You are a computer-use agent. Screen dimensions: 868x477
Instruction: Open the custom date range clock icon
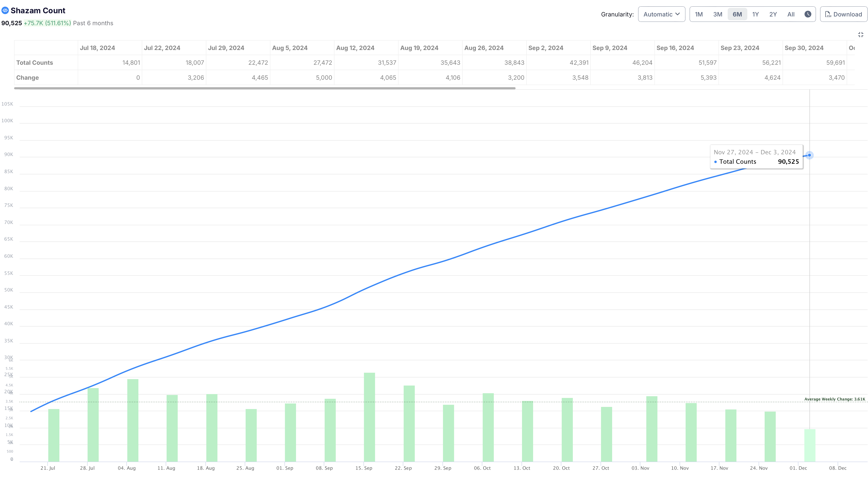click(808, 14)
